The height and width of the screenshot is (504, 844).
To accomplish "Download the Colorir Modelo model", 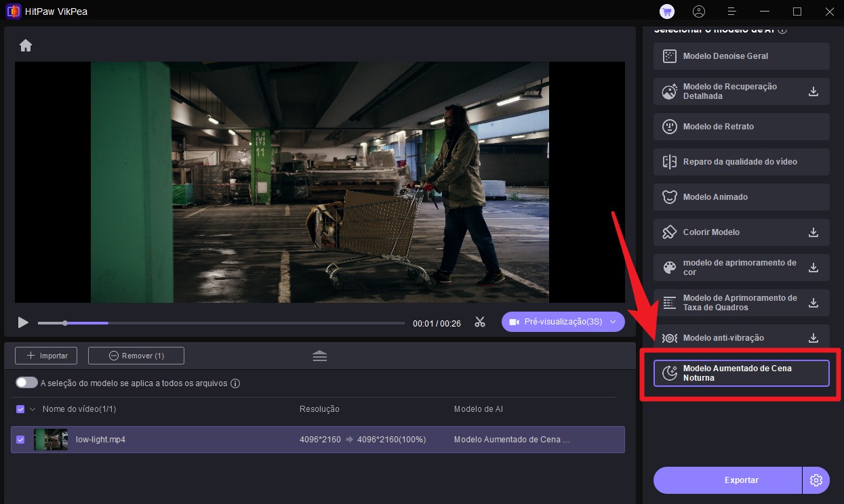I will point(813,232).
